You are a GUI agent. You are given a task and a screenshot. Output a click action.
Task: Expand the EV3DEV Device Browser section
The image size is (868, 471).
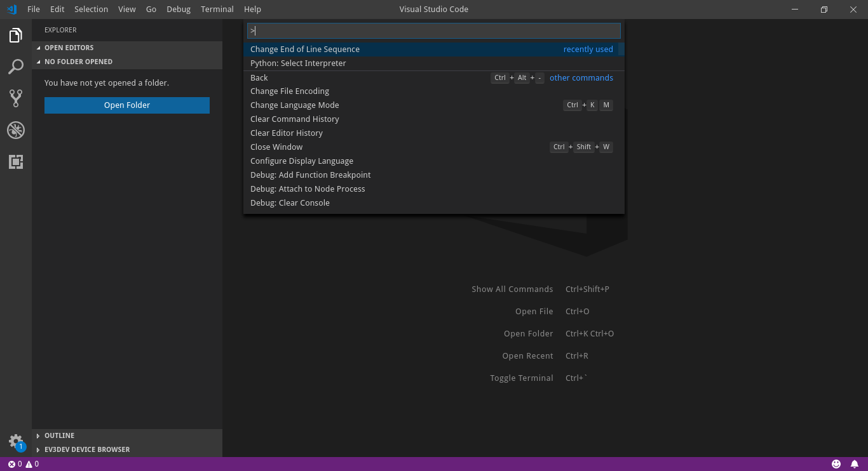point(127,449)
